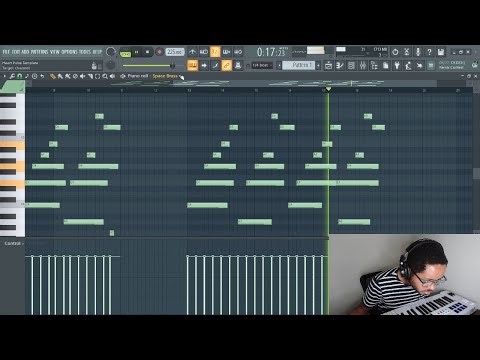Click the main pitch knob below volume
The image size is (480, 360).
pos(110,65)
